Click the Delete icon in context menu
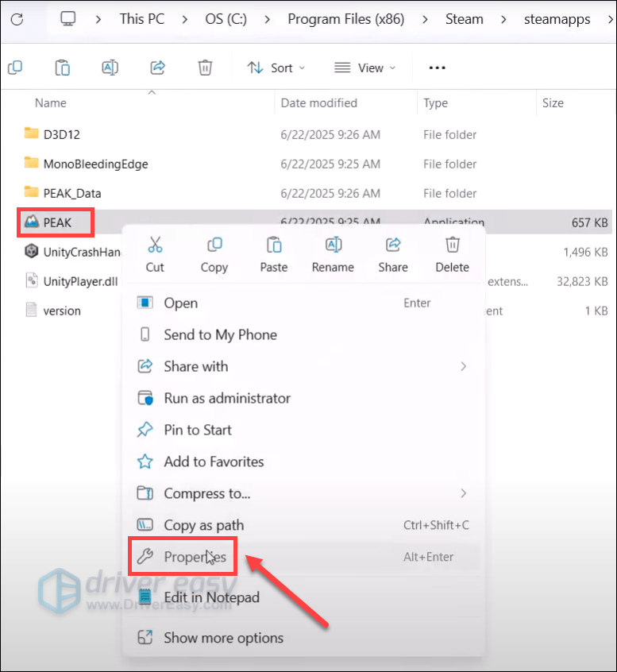Screen dimensions: 617x672 tap(452, 245)
